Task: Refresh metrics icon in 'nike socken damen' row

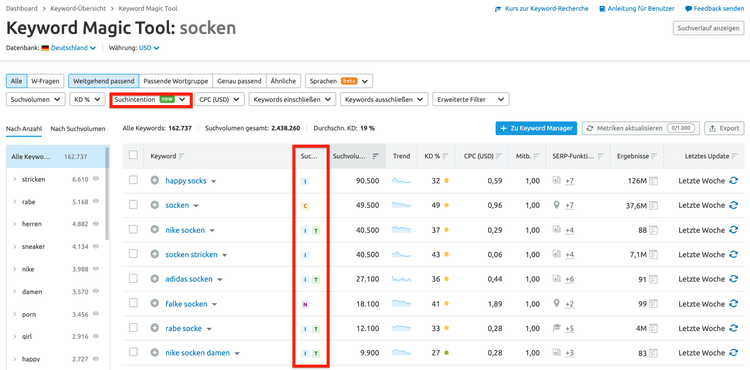Action: pos(733,353)
